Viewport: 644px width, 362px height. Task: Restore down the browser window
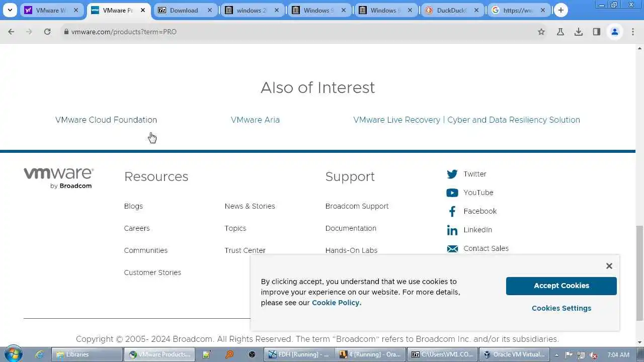tap(614, 5)
